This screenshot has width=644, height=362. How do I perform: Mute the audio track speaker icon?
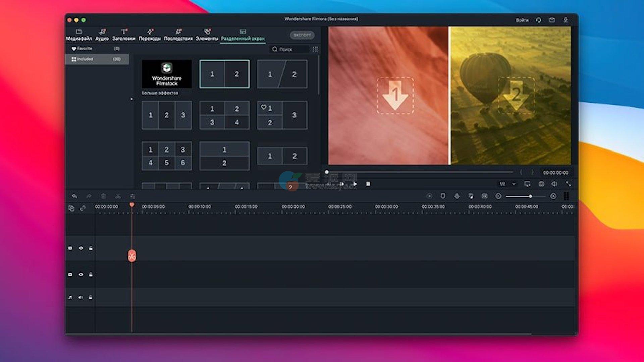click(x=80, y=297)
